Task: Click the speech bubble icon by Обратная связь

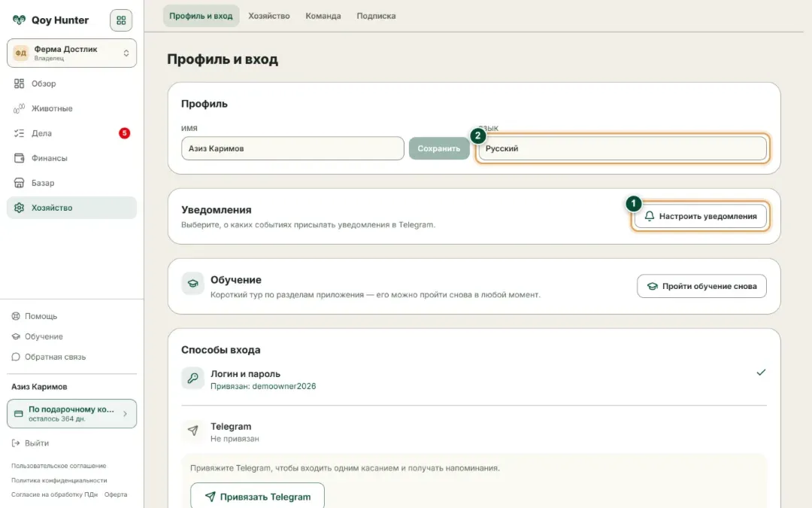Action: (x=16, y=357)
